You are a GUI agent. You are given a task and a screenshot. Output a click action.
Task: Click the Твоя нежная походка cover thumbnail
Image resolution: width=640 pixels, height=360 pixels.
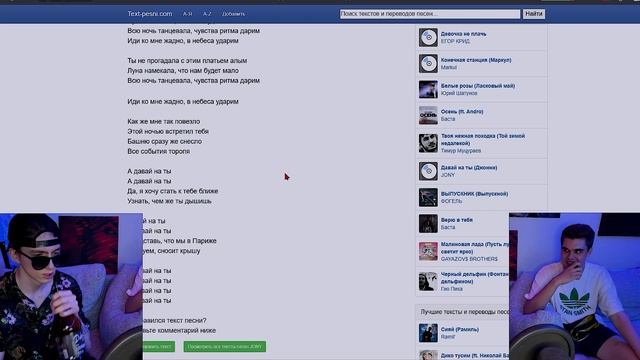click(x=428, y=143)
